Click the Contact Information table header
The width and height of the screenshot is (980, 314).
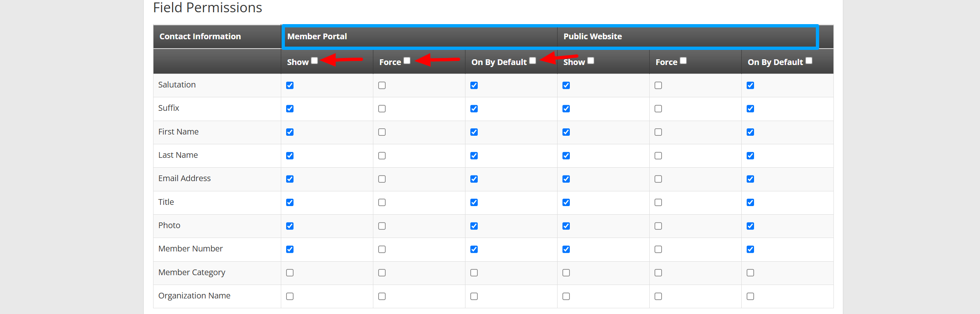coord(200,36)
